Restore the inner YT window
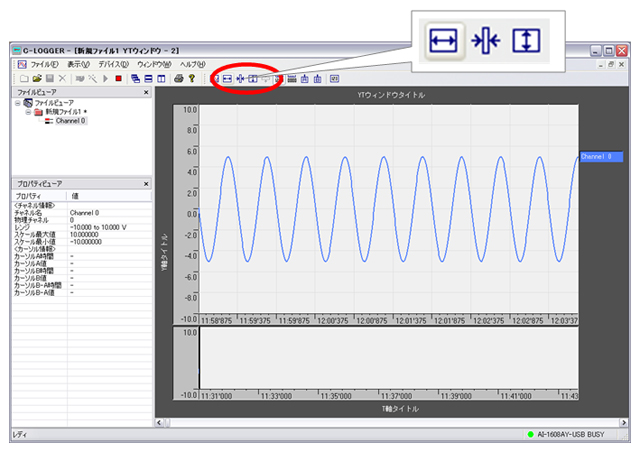The image size is (640, 452). (611, 65)
